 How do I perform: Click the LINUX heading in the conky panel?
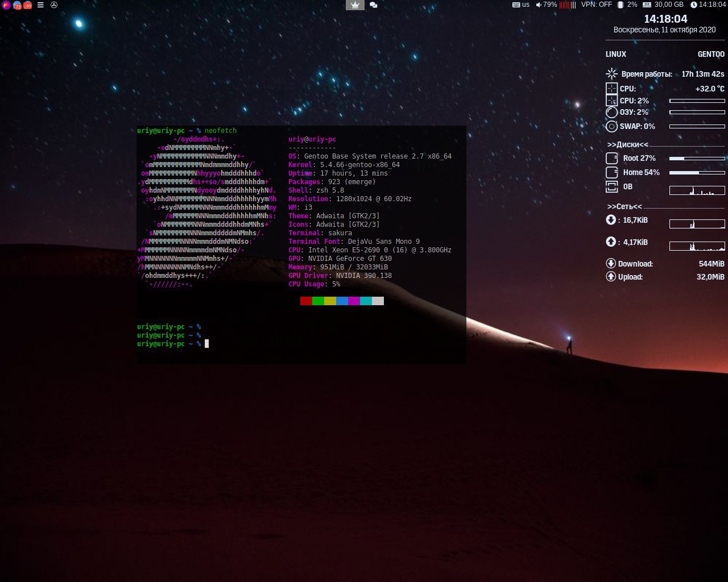[616, 54]
